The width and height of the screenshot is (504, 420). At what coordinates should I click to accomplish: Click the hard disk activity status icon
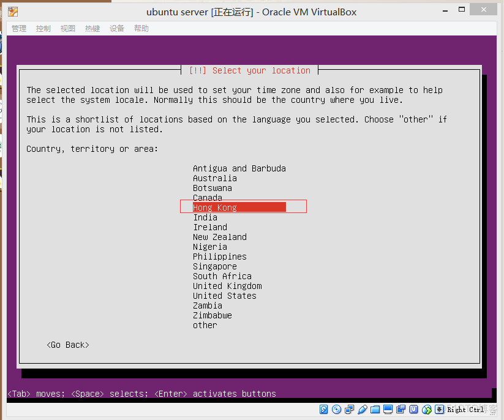click(x=324, y=410)
